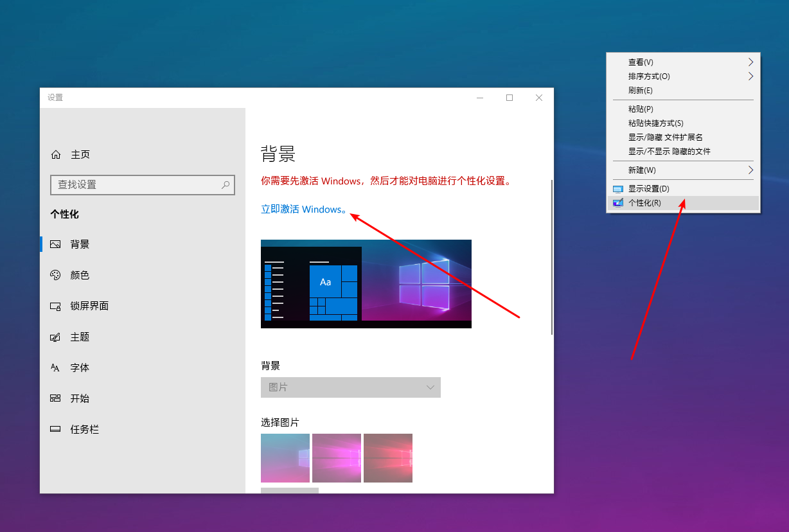Select 显示/隐藏 文件扩展名 menu entry
Image resolution: width=789 pixels, height=532 pixels.
point(684,137)
